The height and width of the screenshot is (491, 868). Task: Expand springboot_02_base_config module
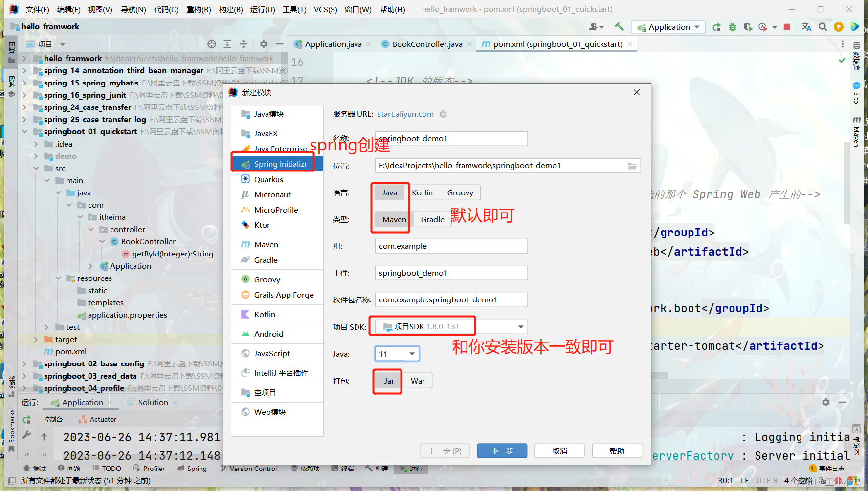25,363
